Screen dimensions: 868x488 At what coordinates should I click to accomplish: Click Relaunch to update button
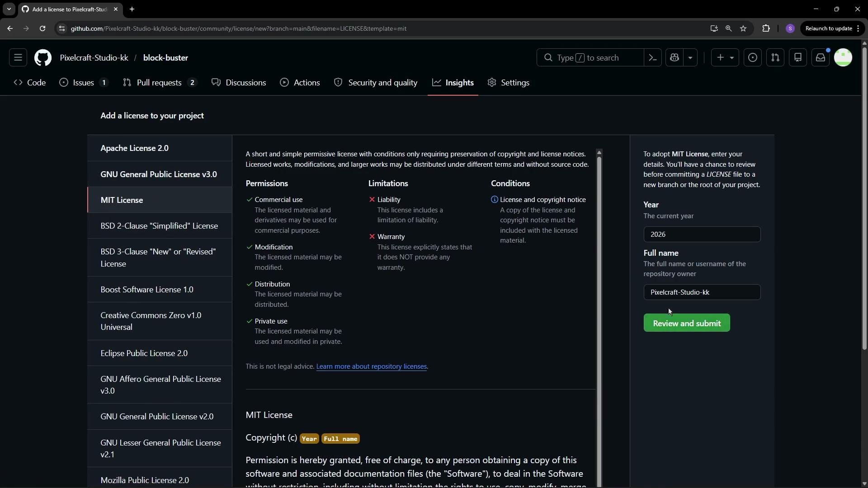pyautogui.click(x=832, y=28)
